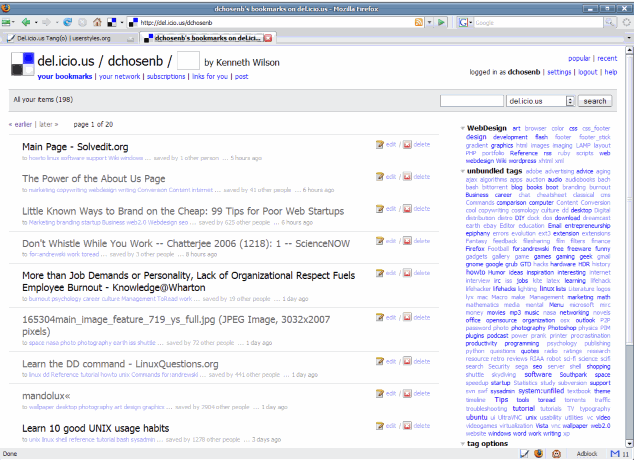Click the stop loading icon
634x460 pixels.
pyautogui.click(x=82, y=22)
